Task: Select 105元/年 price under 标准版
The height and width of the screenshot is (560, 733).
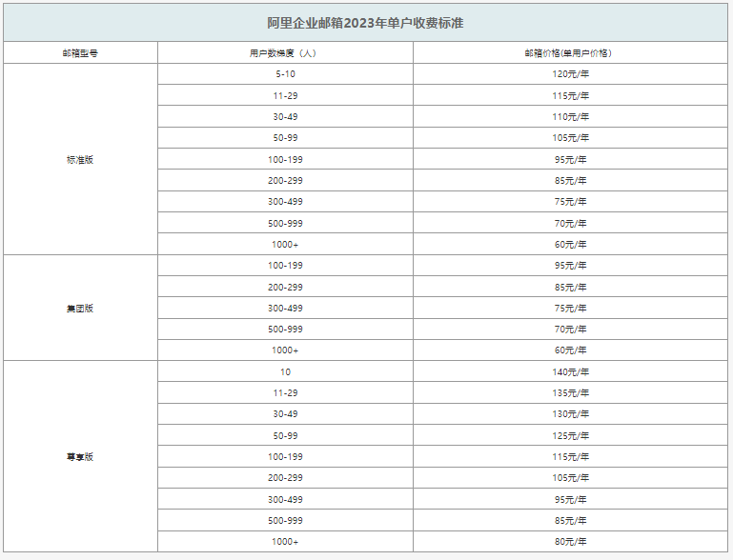Action: 570,138
